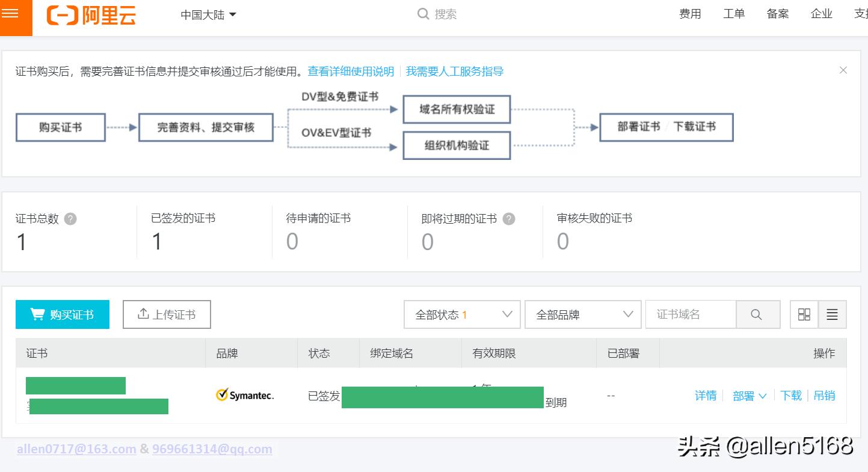Open the sidebar hamburger menu
Viewport: 868px width, 472px height.
point(15,15)
